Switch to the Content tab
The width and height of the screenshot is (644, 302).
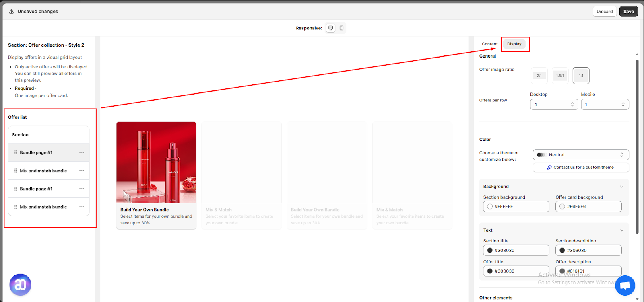coord(490,44)
